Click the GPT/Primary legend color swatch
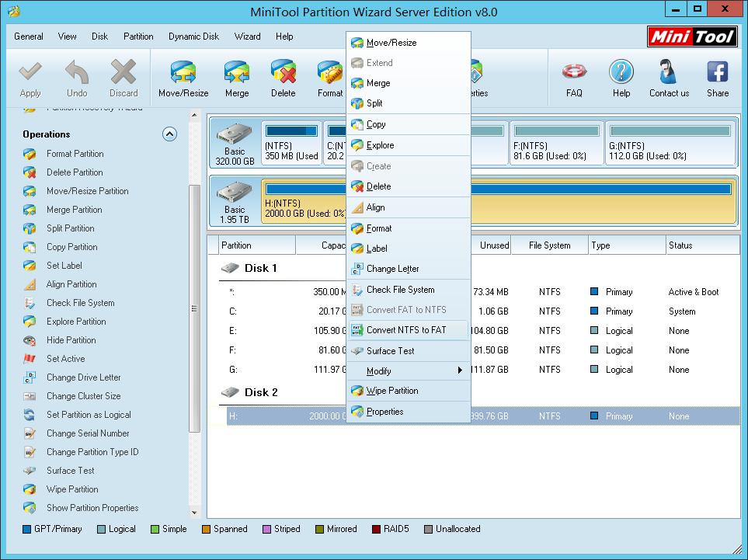 [x=26, y=529]
